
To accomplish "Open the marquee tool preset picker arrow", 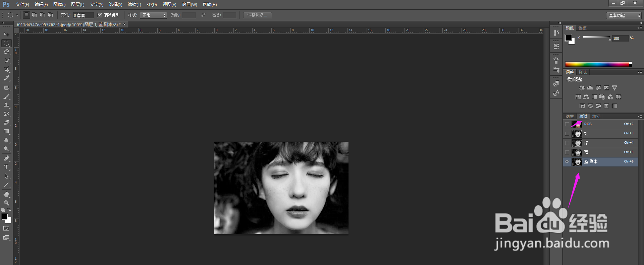I will coord(17,15).
